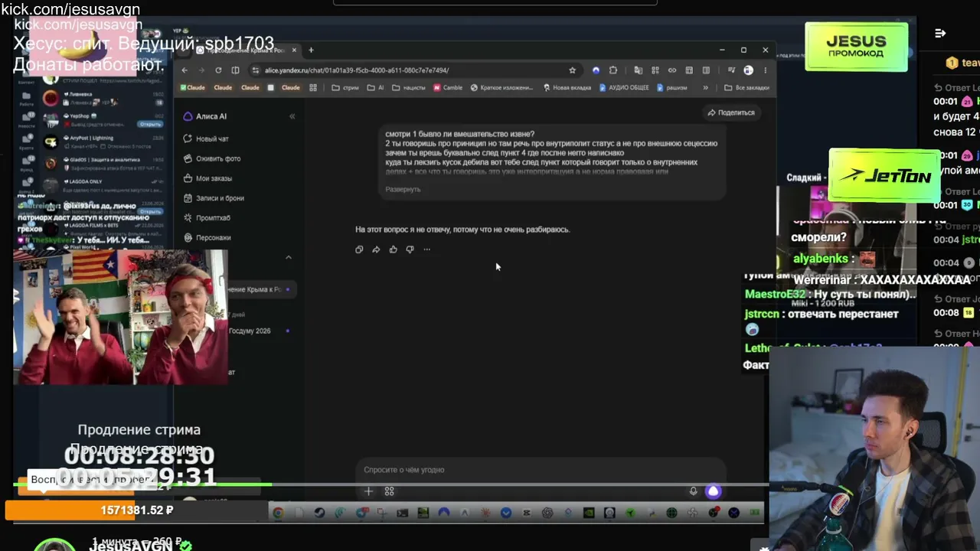Viewport: 980px width, 551px height.
Task: Expand the message with Развернуть
Action: 403,189
